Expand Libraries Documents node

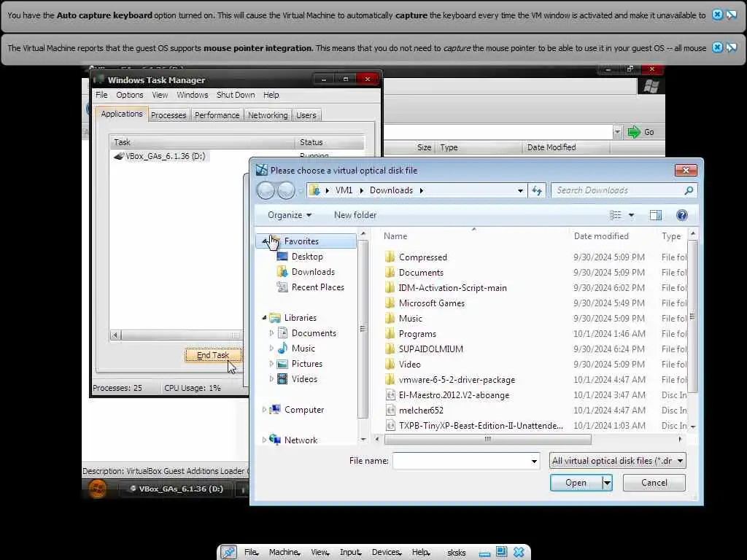(271, 332)
